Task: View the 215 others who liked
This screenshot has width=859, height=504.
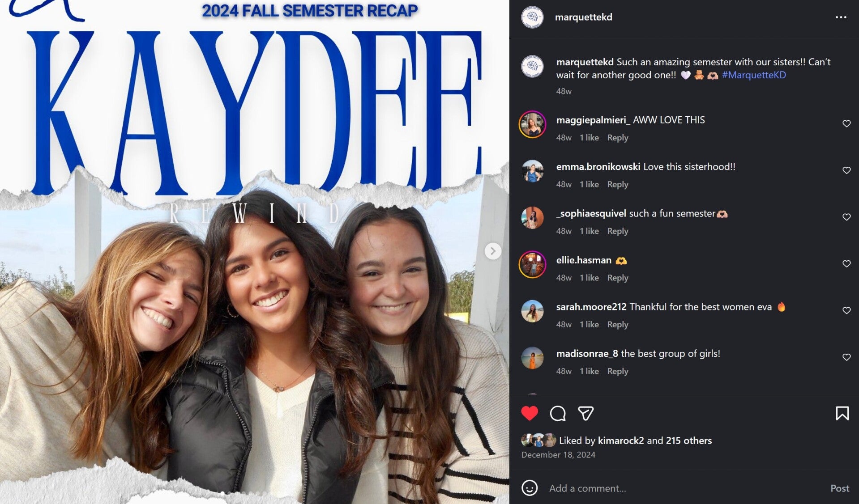Action: pyautogui.click(x=688, y=440)
